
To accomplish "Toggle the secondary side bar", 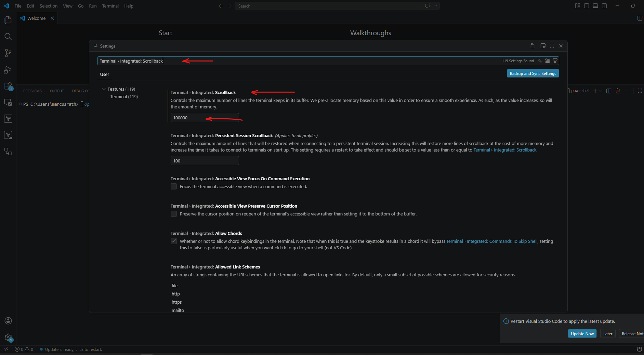I will coord(604,6).
